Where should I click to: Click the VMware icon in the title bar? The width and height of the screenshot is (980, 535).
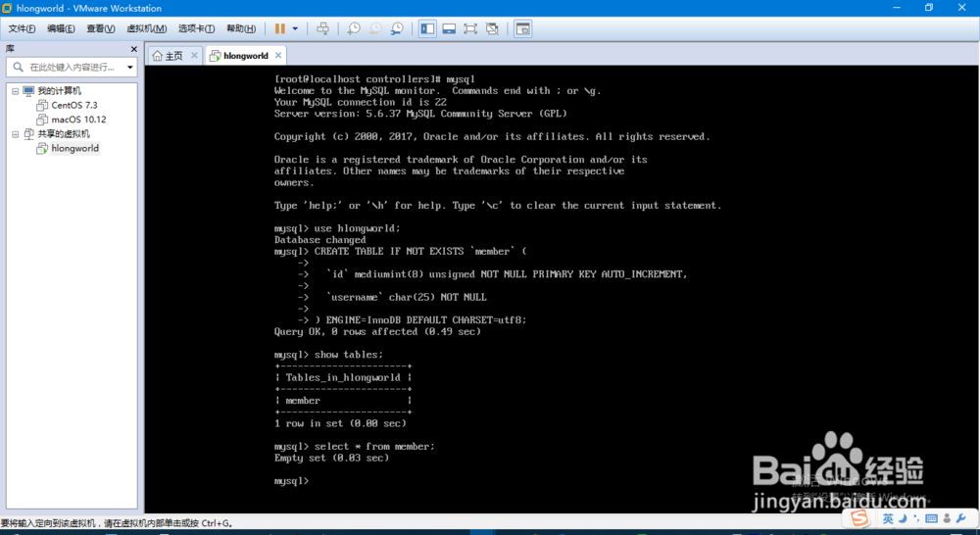7,8
